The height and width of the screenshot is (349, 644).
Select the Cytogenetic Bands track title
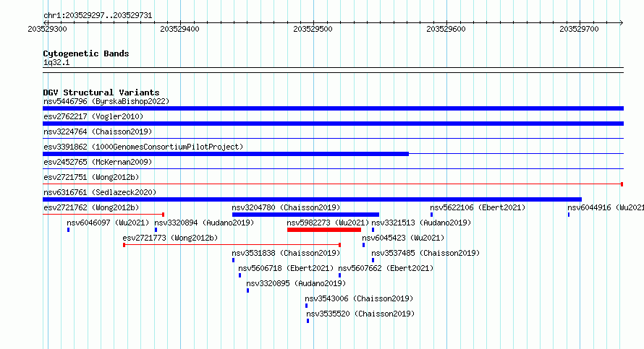tap(86, 53)
